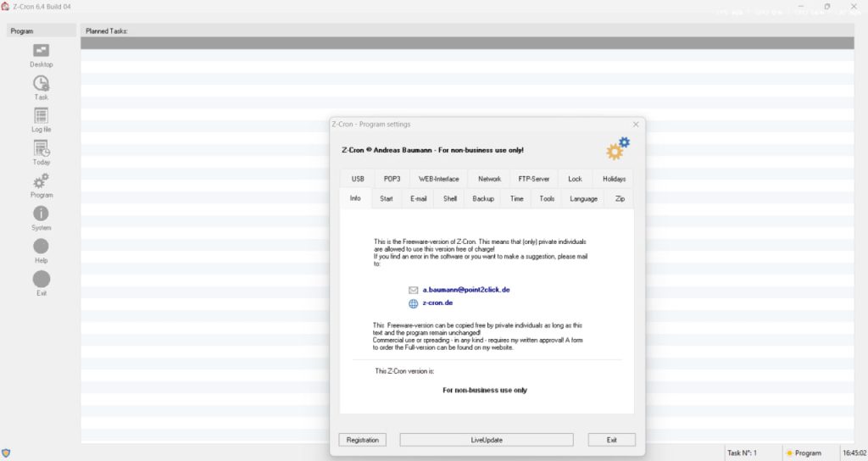Click the envelope icon beside the email address
The image size is (868, 461).
(x=413, y=290)
